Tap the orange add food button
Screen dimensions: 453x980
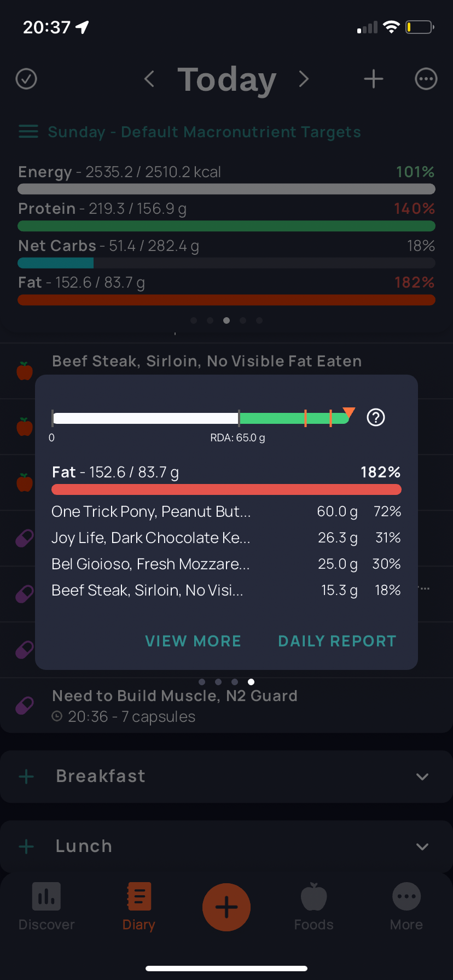pyautogui.click(x=226, y=907)
